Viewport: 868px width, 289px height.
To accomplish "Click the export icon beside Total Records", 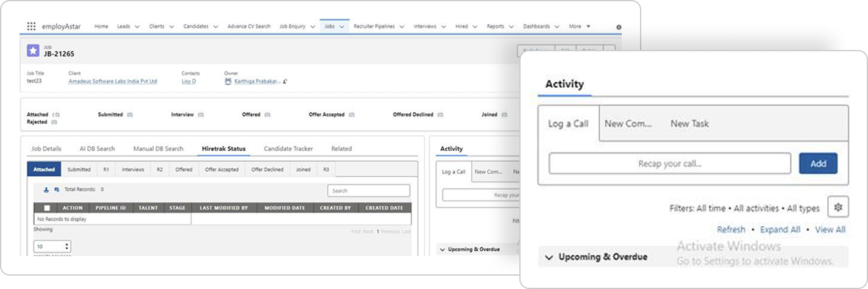I will pyautogui.click(x=57, y=190).
